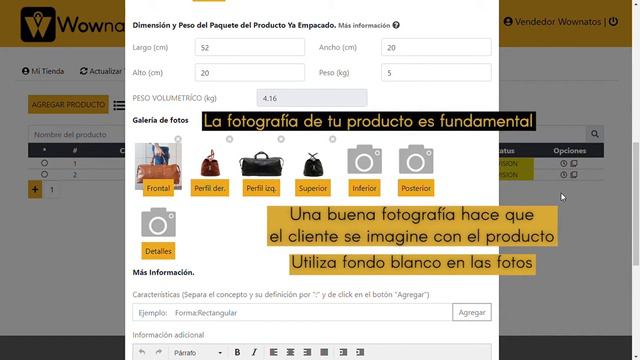
Task: Click the Opciones column header
Action: point(570,151)
